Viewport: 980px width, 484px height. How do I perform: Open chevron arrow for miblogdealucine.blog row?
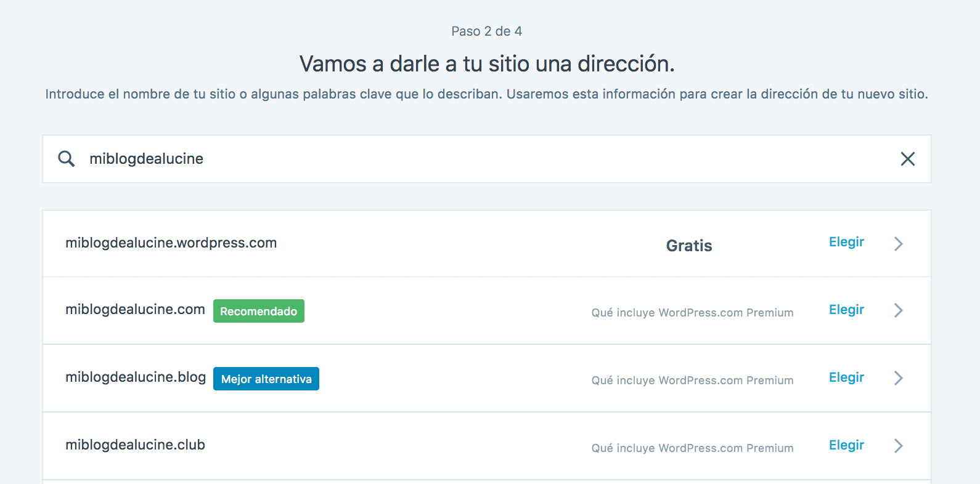[x=899, y=378]
